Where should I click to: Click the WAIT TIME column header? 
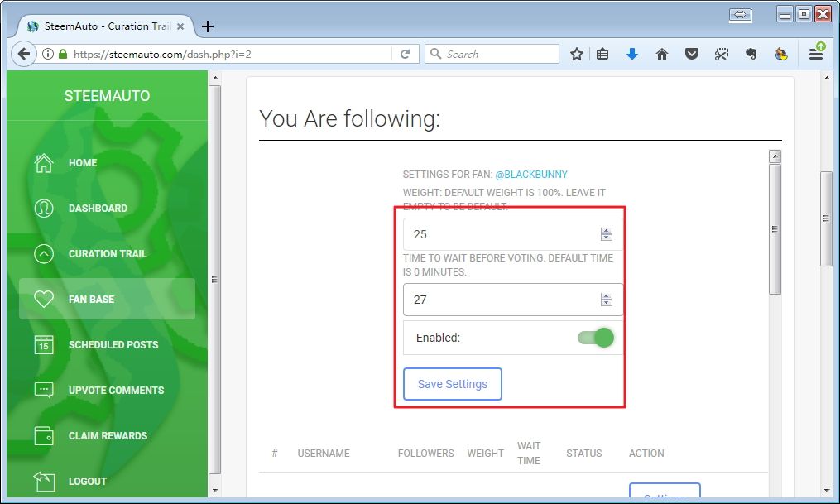pyautogui.click(x=529, y=454)
